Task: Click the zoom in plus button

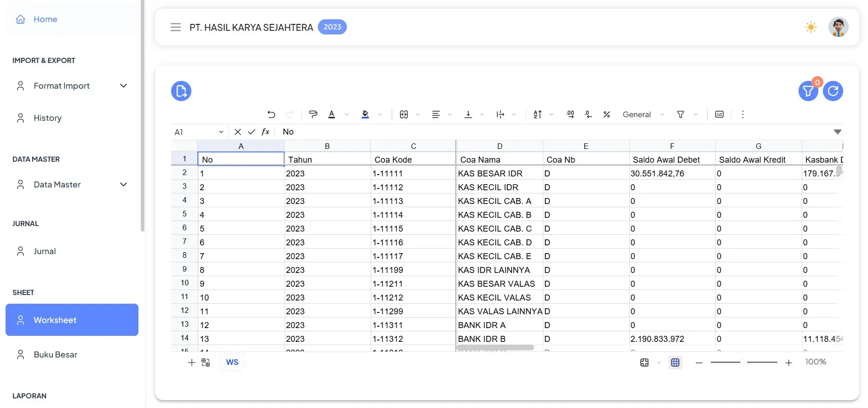Action: click(788, 363)
